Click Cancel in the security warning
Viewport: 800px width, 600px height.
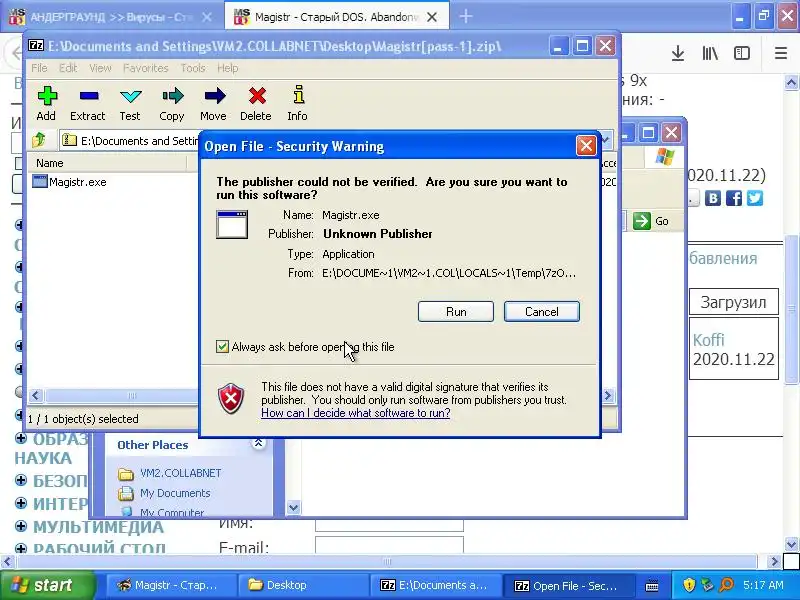[x=542, y=312]
